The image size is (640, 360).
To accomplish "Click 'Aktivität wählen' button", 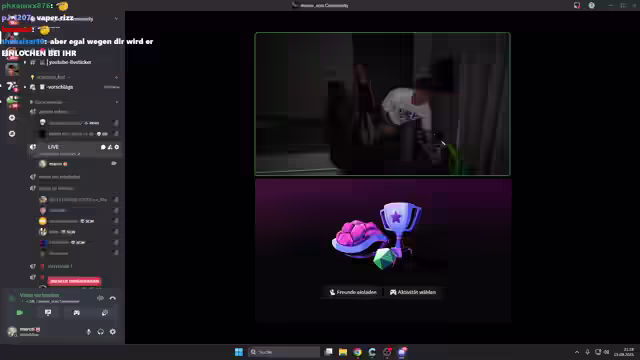I will pyautogui.click(x=413, y=292).
